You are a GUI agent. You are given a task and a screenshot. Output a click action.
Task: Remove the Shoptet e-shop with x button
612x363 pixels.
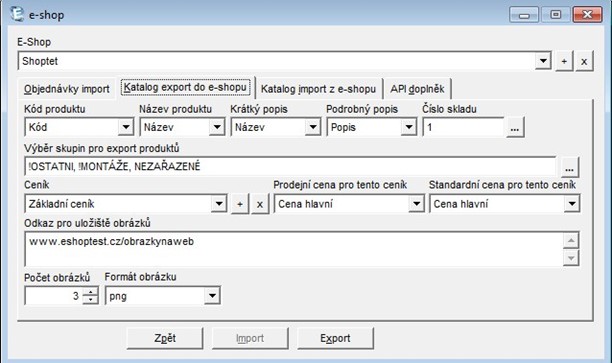(x=584, y=61)
